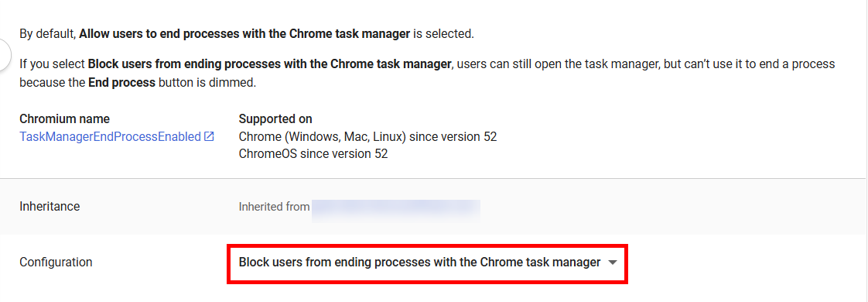Click the words is selected
The width and height of the screenshot is (868, 302).
tap(443, 34)
